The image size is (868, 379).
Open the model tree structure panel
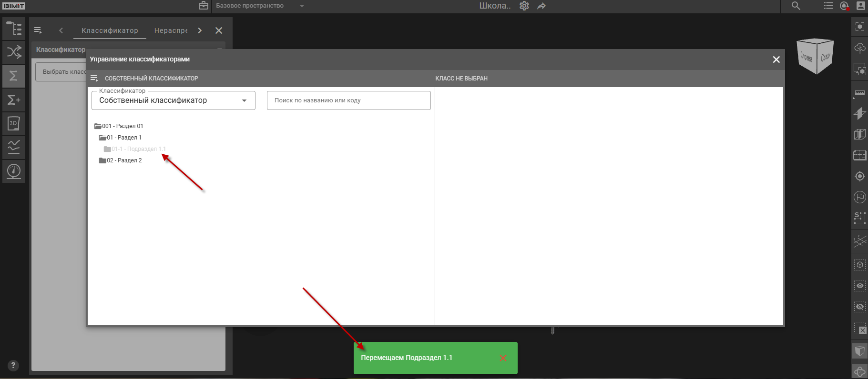14,29
